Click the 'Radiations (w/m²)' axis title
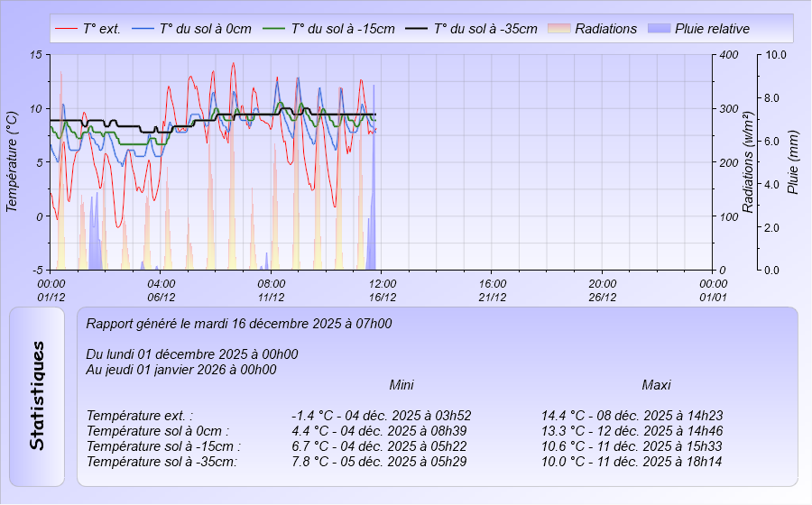Screen dimensions: 812x505 coord(748,162)
